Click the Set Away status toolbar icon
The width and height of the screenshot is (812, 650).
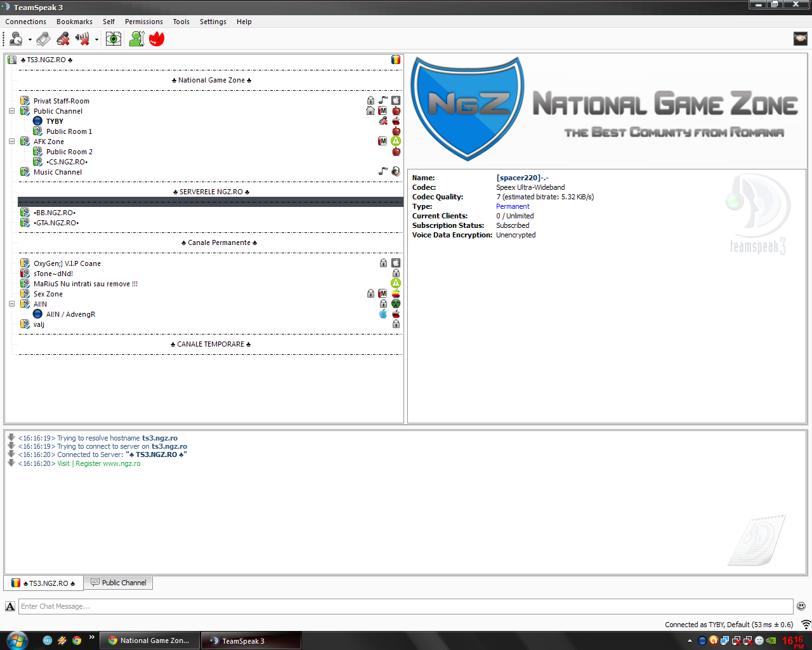16,39
